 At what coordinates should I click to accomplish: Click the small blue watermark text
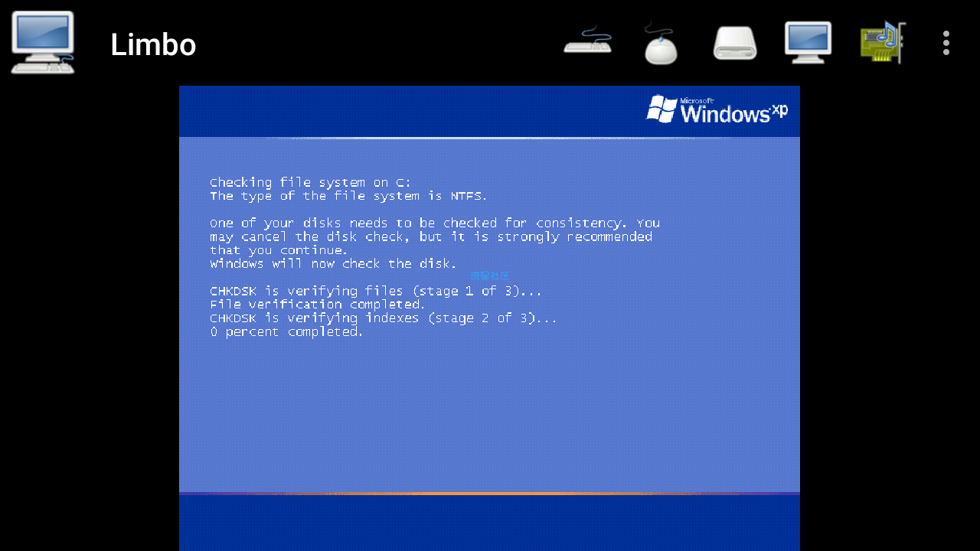click(490, 275)
